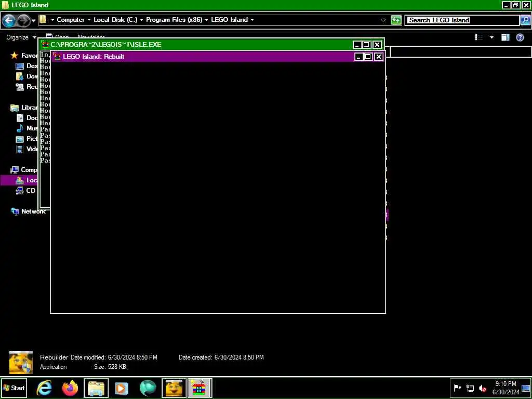
Task: Click the Explorer Forward navigation button
Action: (x=23, y=21)
